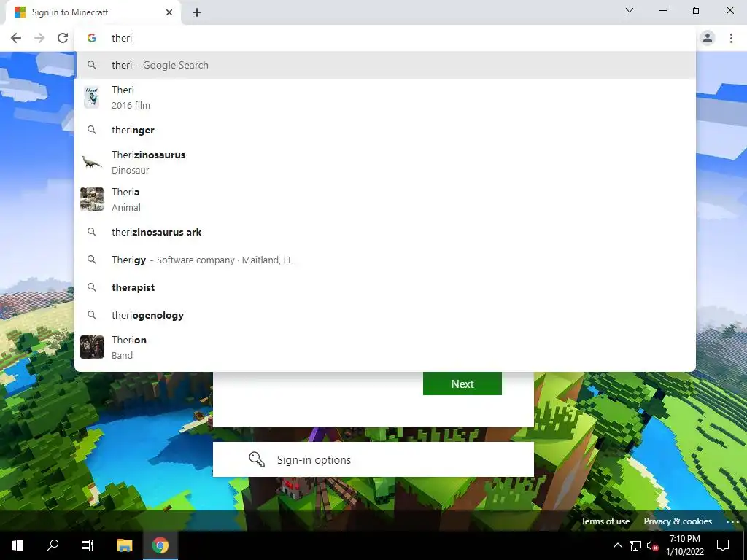The width and height of the screenshot is (747, 560).
Task: Click the magnifier icon in the top suggestion row
Action: click(92, 65)
